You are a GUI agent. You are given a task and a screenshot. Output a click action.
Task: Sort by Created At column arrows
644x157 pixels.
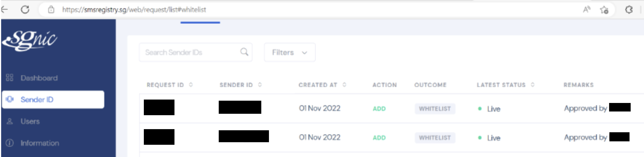[x=344, y=85]
